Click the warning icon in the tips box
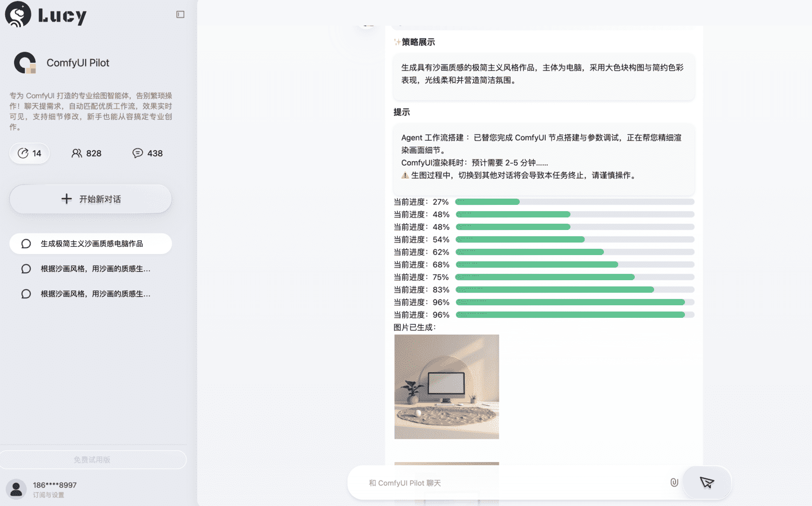This screenshot has height=506, width=812. tap(405, 176)
